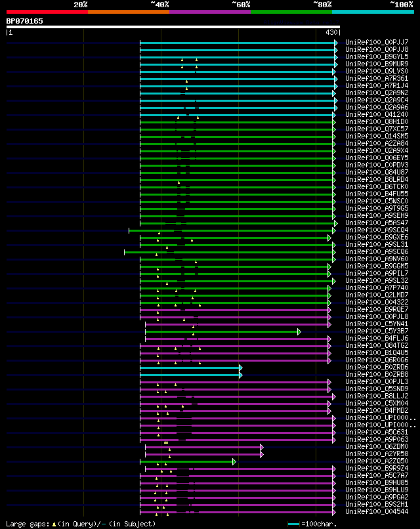Open hit UniRef100_Q9LVS0
This screenshot has height=529, width=420.
point(377,71)
